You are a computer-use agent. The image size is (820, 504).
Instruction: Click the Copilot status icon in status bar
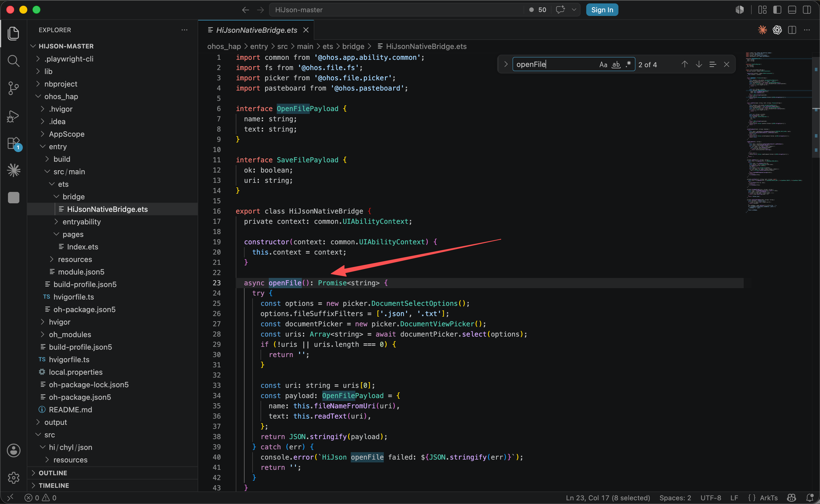pos(791,498)
